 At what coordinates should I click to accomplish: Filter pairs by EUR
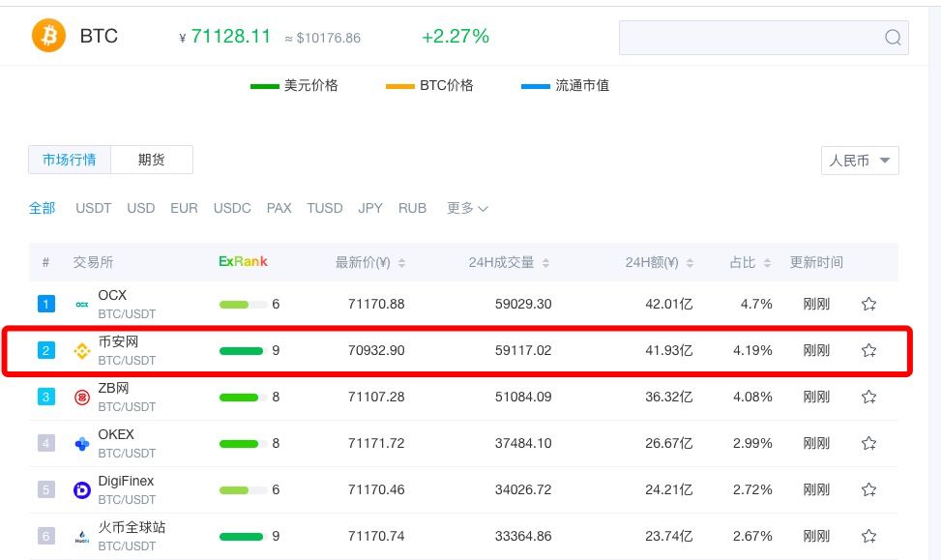click(x=184, y=208)
